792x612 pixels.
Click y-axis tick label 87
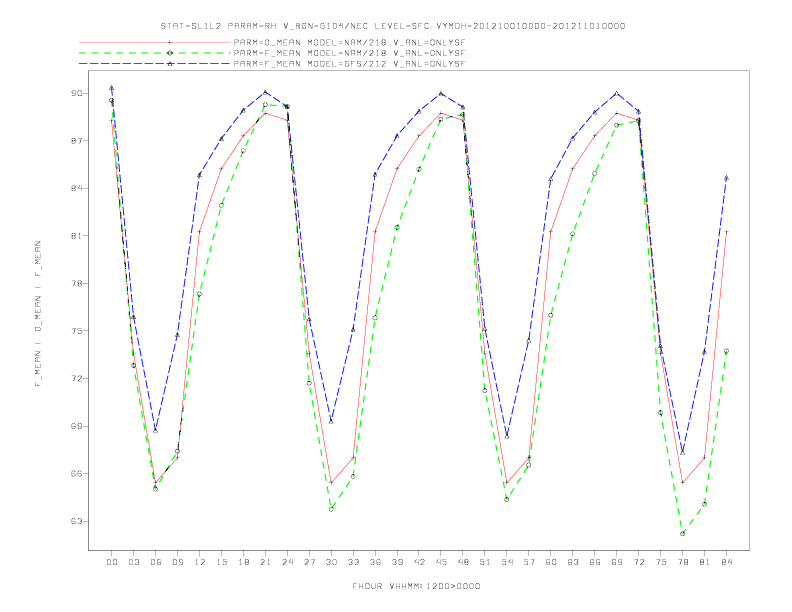(76, 141)
